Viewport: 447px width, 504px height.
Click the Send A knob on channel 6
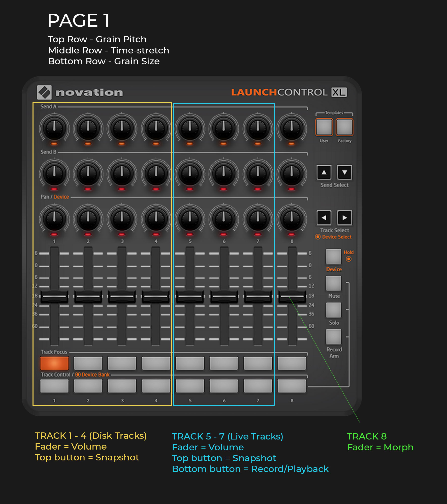point(224,128)
